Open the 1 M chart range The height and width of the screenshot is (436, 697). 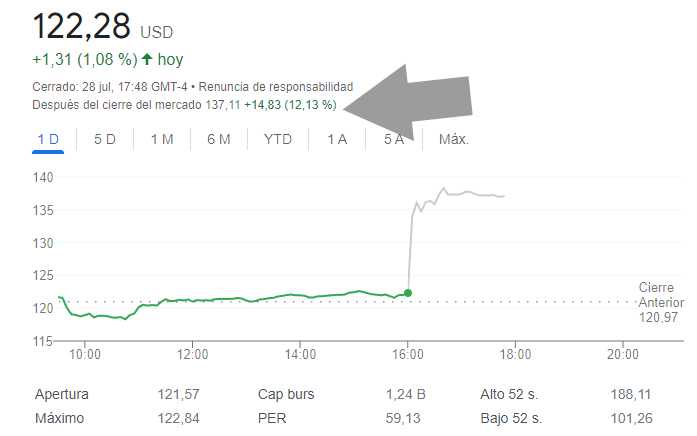(x=162, y=139)
